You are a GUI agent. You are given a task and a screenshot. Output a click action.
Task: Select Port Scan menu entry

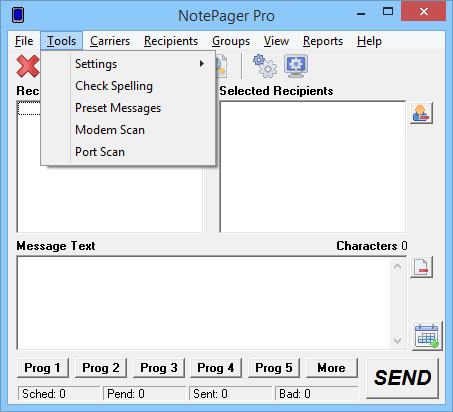coord(128,152)
